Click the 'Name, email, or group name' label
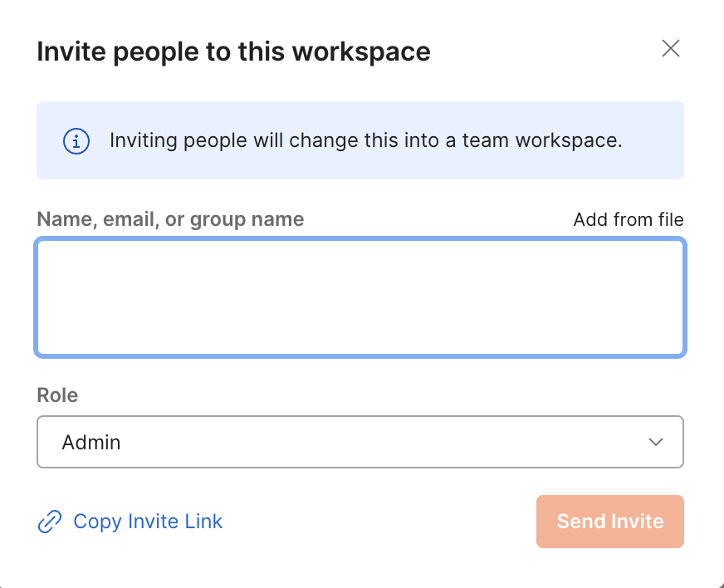The width and height of the screenshot is (724, 588). click(170, 220)
